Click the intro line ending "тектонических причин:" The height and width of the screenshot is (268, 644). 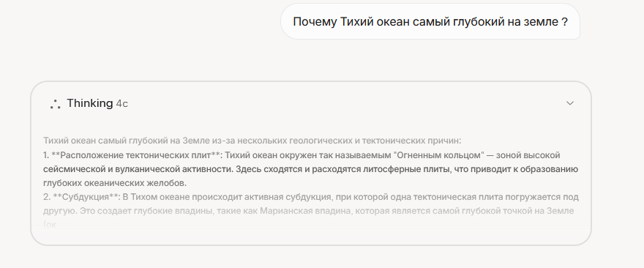coord(252,141)
